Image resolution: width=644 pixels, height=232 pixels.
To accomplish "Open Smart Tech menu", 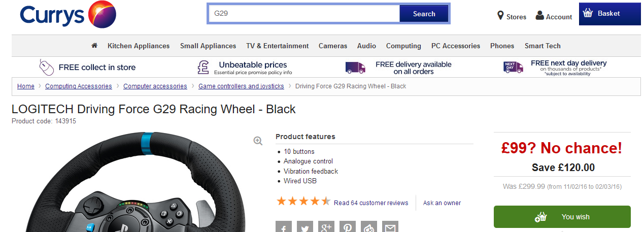I will (x=543, y=46).
